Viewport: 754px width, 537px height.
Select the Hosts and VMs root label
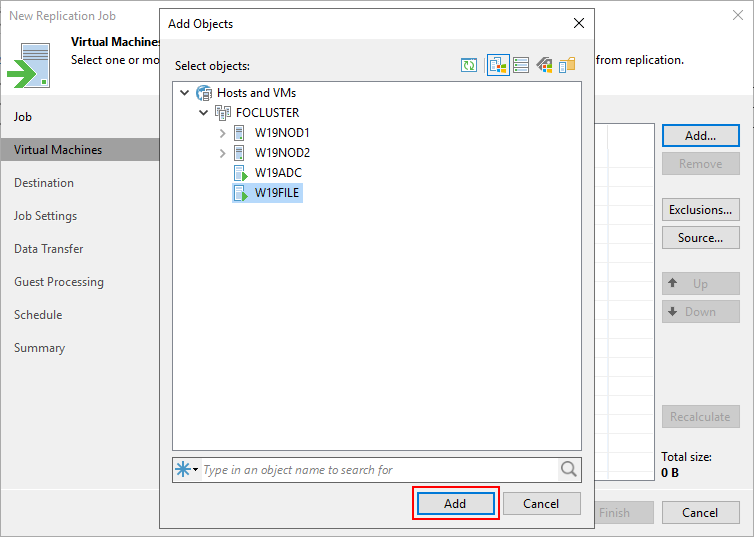click(256, 93)
